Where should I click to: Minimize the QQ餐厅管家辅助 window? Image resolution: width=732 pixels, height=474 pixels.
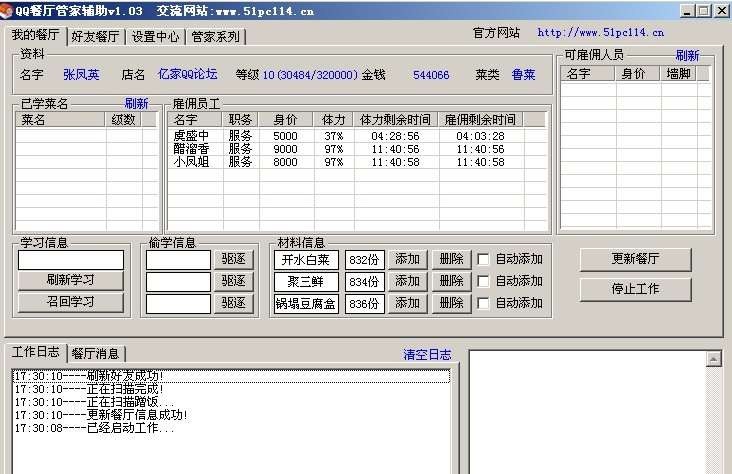click(687, 11)
